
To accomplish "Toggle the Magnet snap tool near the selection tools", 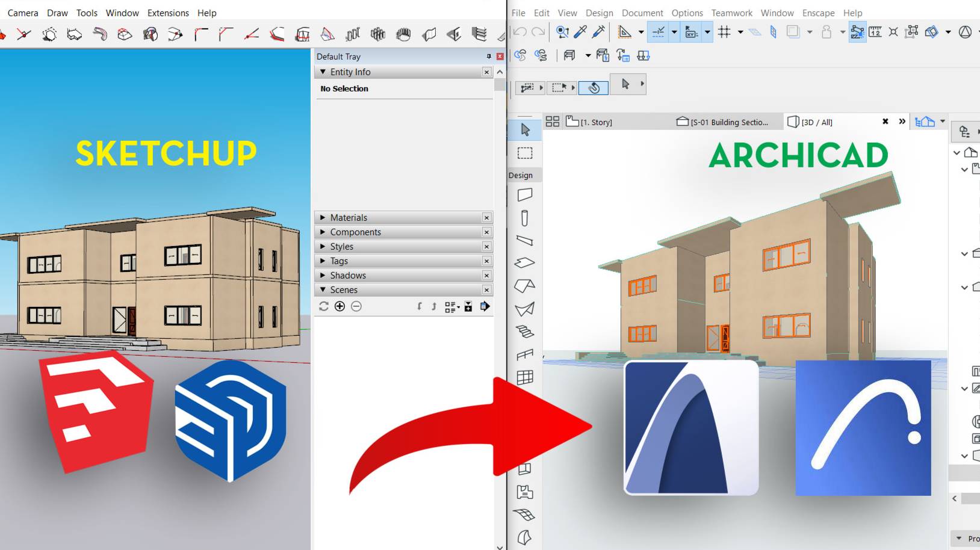I will click(x=593, y=87).
